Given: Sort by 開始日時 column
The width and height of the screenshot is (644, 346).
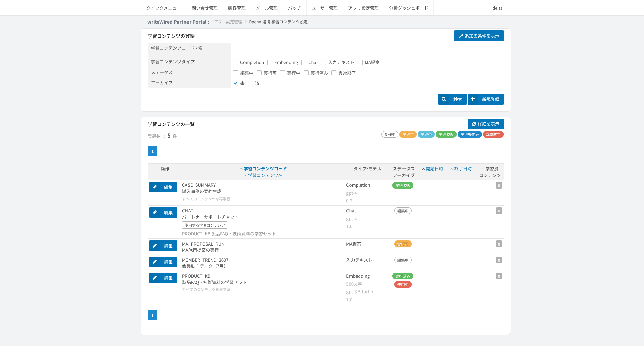Looking at the screenshot, I should pyautogui.click(x=434, y=169).
